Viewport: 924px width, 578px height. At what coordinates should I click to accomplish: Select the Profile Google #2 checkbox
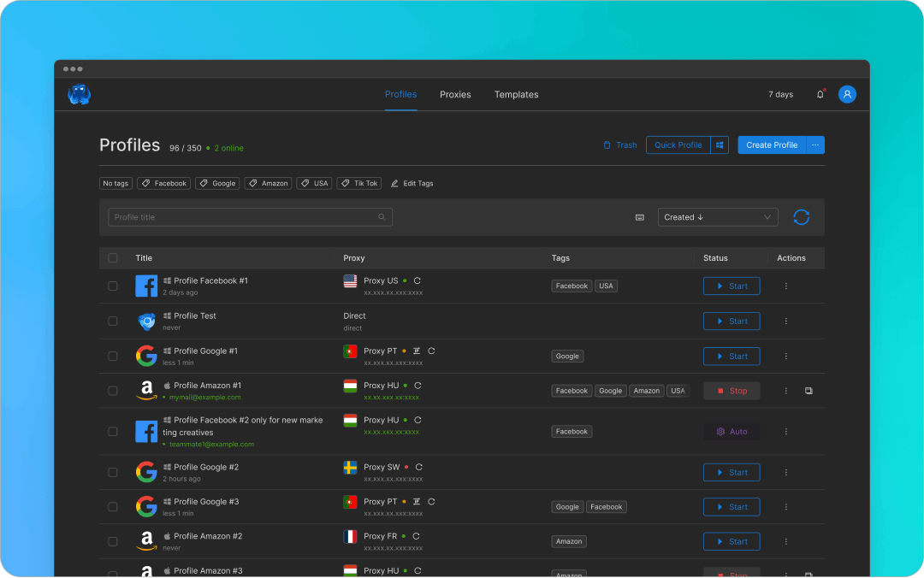[x=113, y=472]
